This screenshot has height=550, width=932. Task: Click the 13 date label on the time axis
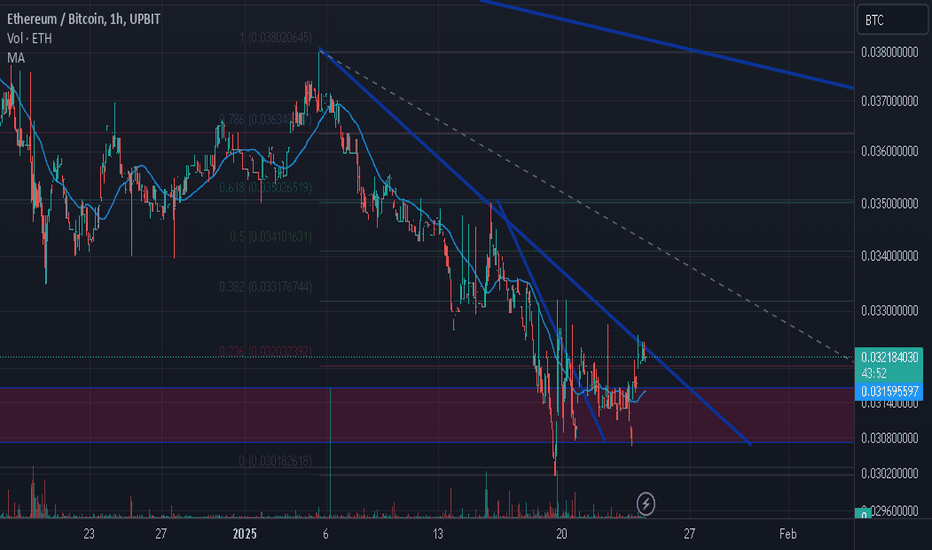(x=437, y=534)
